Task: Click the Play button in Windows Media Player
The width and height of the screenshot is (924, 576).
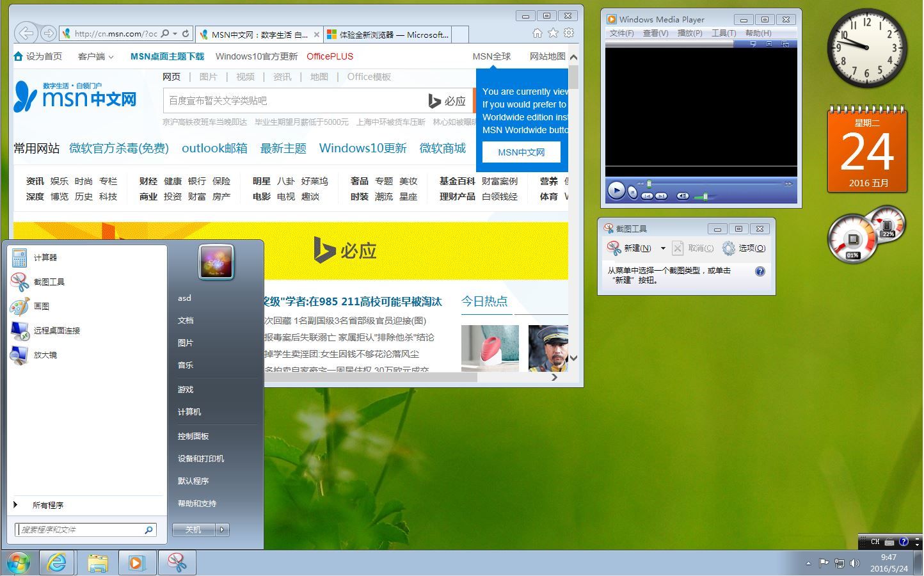Action: [x=616, y=189]
